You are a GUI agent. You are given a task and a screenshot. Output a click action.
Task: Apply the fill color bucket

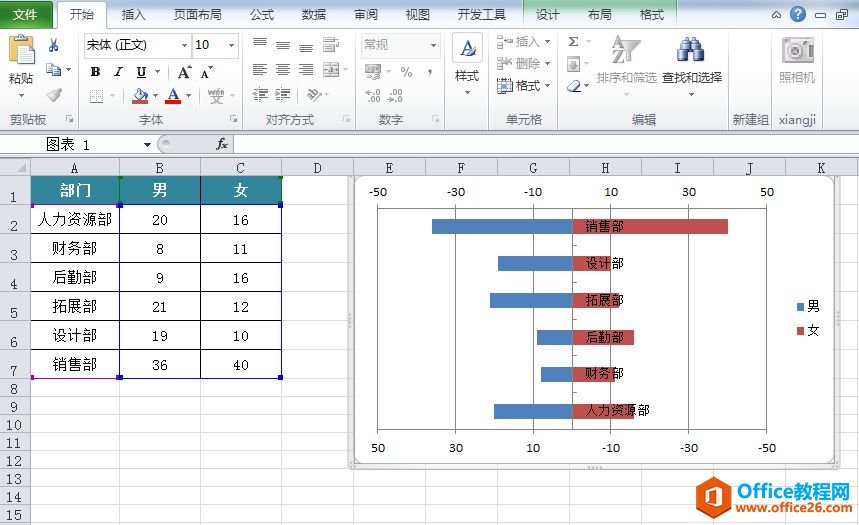point(140,96)
